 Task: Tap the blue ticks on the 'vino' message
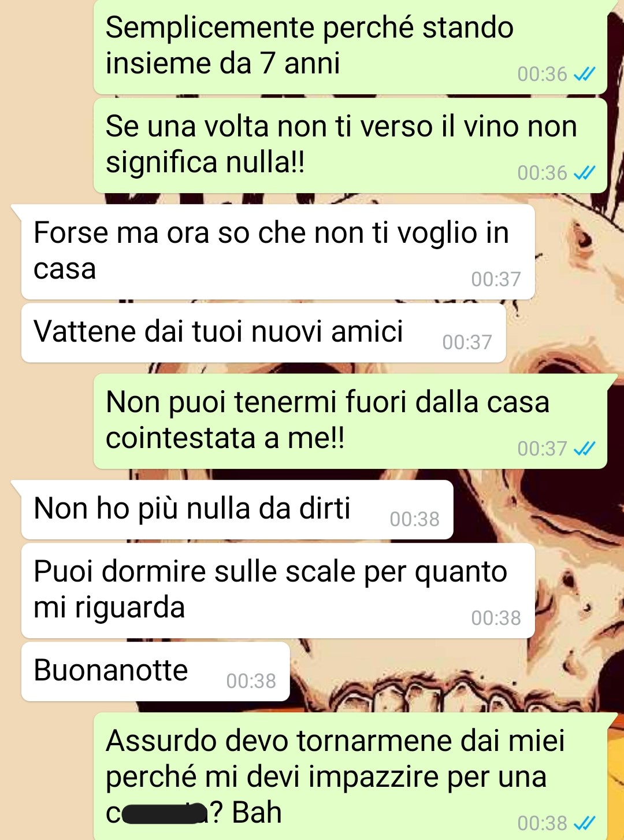pos(584,173)
